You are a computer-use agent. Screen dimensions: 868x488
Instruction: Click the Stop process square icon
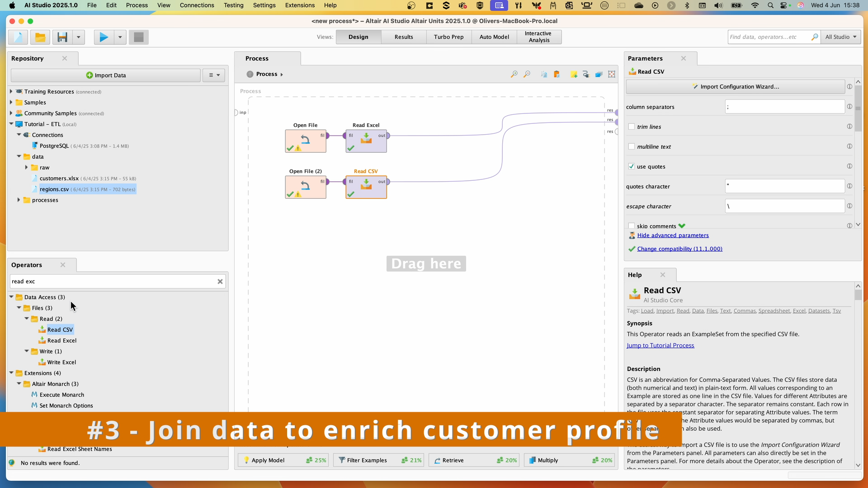point(138,37)
